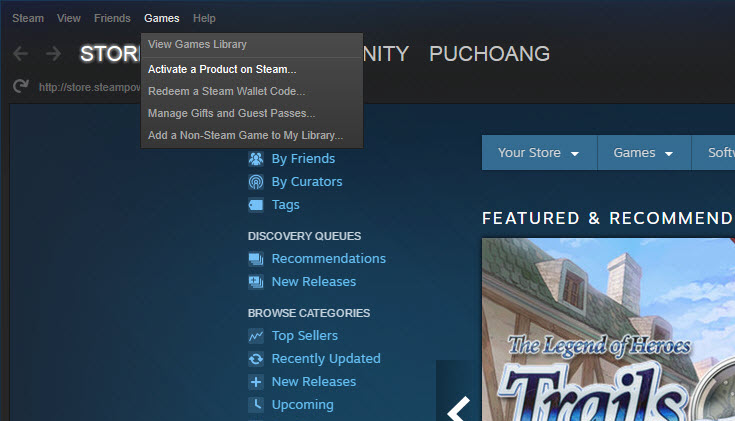Image resolution: width=735 pixels, height=421 pixels.
Task: Go to previous featured carousel item
Action: [458, 408]
